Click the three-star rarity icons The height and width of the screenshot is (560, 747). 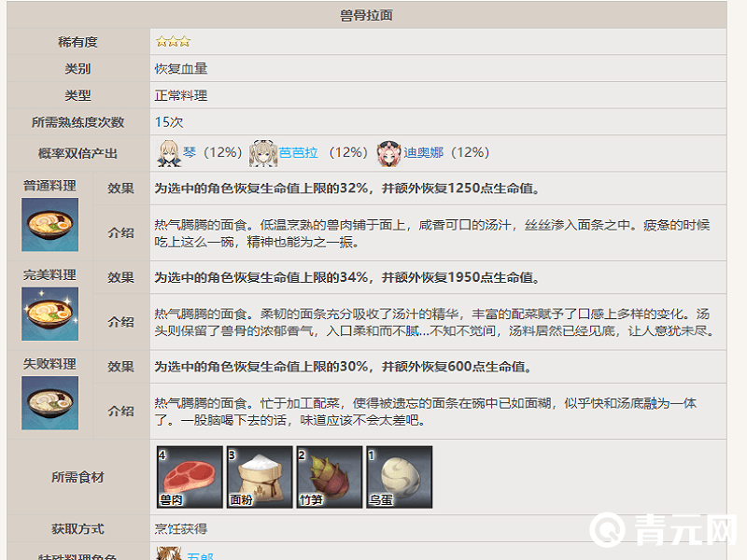tap(173, 42)
